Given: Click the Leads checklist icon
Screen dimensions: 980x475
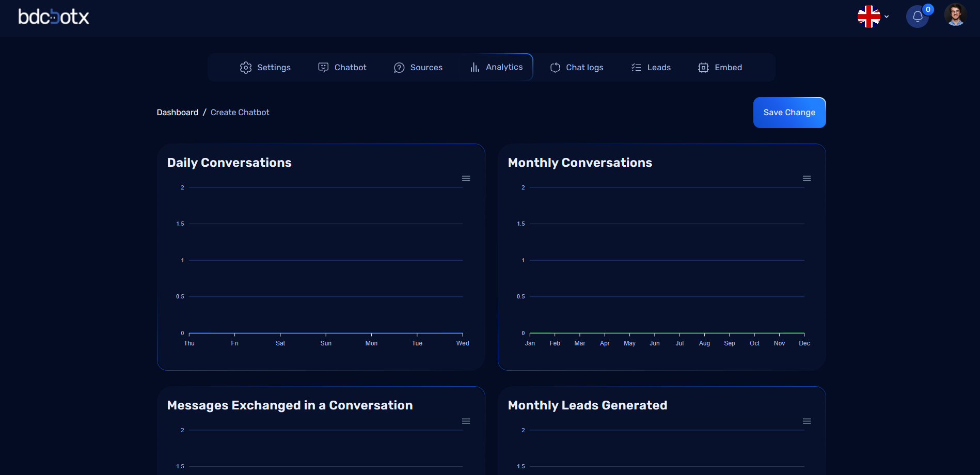Looking at the screenshot, I should [635, 67].
